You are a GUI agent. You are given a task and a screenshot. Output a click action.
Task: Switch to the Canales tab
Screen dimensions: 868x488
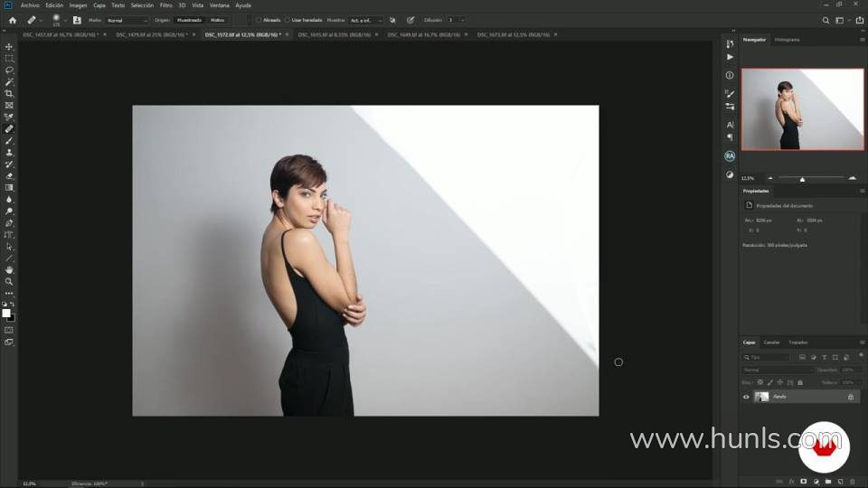771,343
